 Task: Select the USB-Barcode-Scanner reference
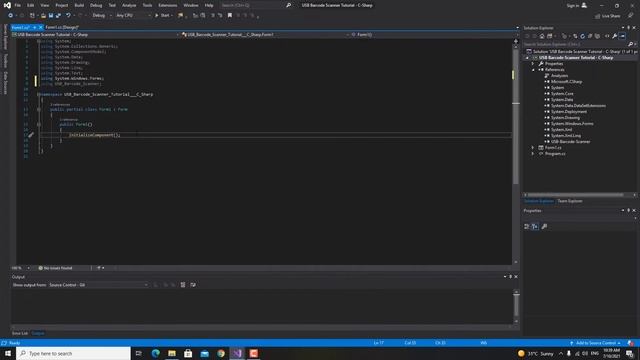click(x=570, y=142)
